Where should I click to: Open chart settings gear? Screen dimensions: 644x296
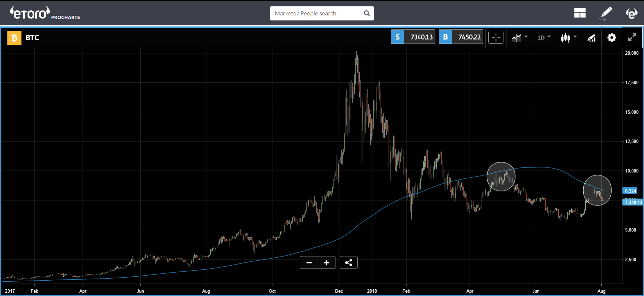tap(611, 38)
